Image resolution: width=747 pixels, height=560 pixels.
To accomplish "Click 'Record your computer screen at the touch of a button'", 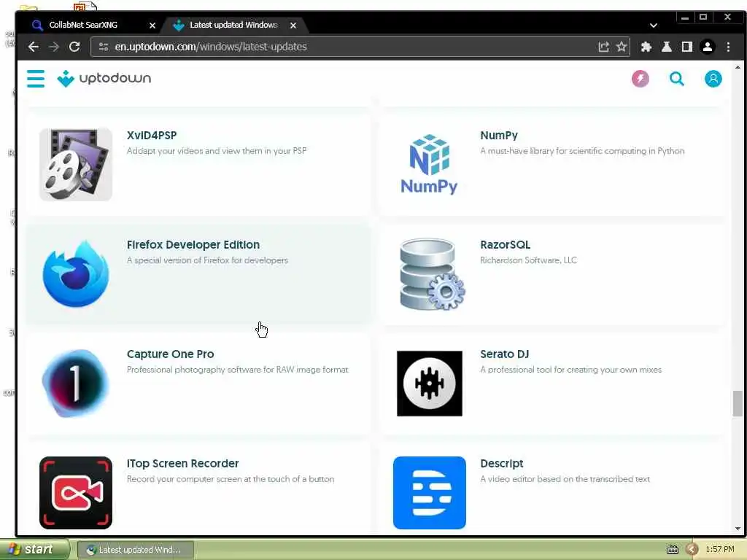I will (x=230, y=479).
